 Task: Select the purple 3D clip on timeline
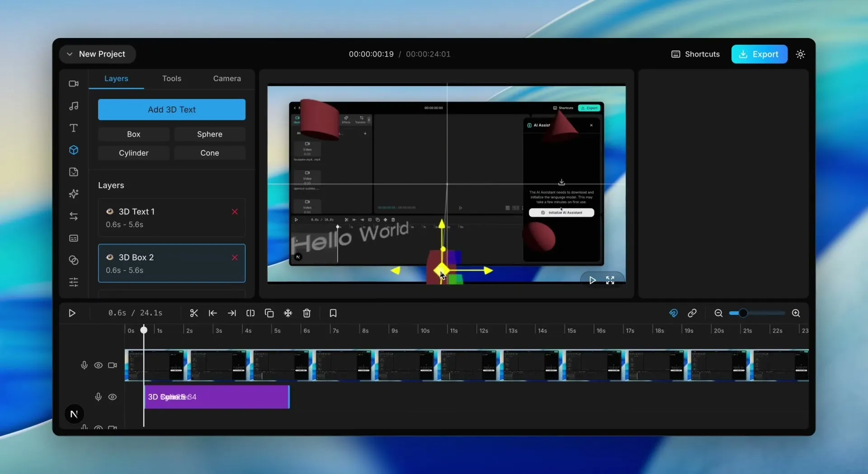click(217, 397)
